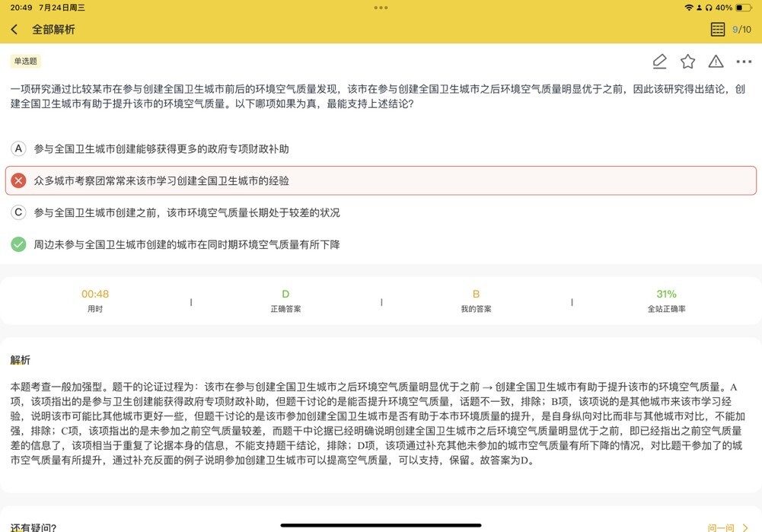762x532 pixels.
Task: Tap the 解析 section heading
Action: 21,360
